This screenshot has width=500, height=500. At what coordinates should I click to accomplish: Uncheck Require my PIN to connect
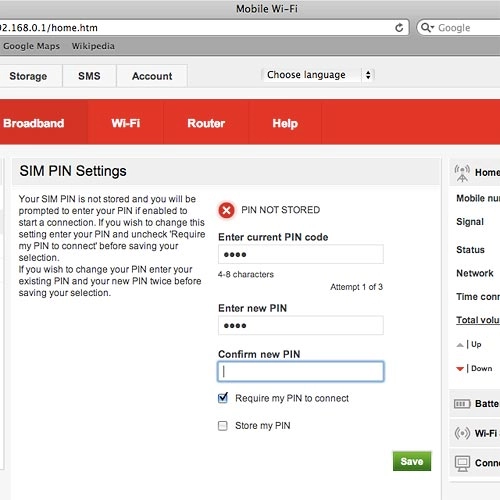[223, 398]
